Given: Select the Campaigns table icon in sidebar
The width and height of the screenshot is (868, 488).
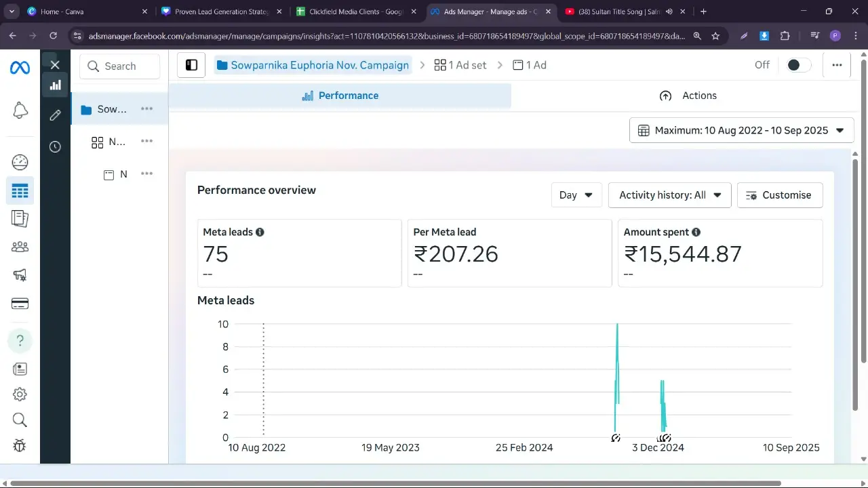Looking at the screenshot, I should pos(20,191).
